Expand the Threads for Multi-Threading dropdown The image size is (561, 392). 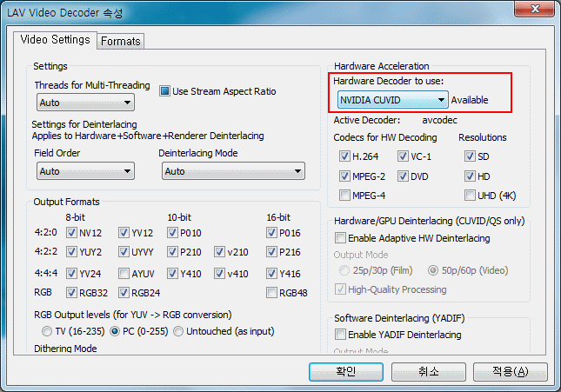(x=85, y=103)
